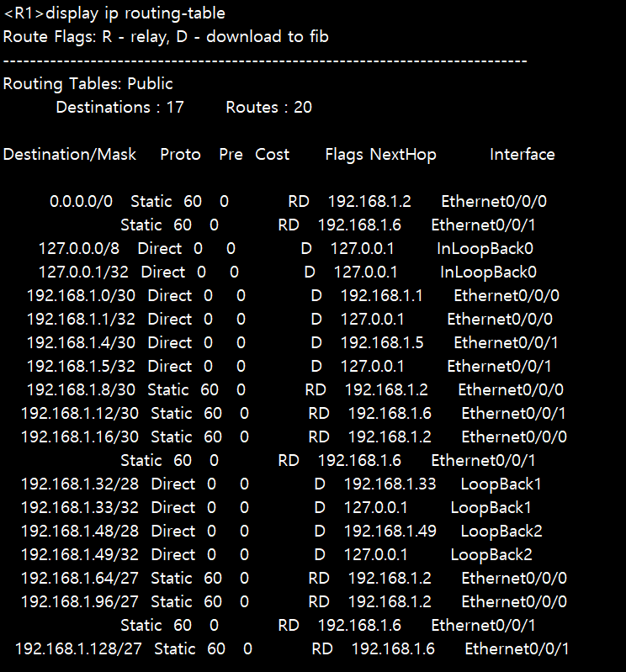Click InLoopBack0 in the 127.0.0.0/8 row
Viewport: 626px width, 672px height.
(x=485, y=249)
